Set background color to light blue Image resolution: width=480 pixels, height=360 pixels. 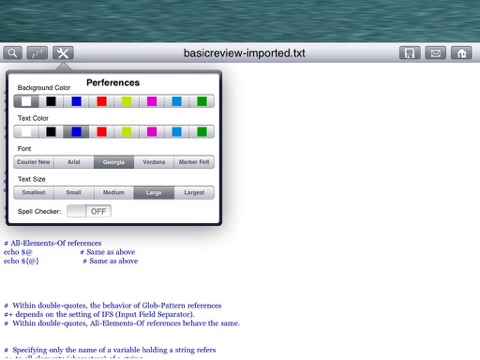click(x=177, y=101)
